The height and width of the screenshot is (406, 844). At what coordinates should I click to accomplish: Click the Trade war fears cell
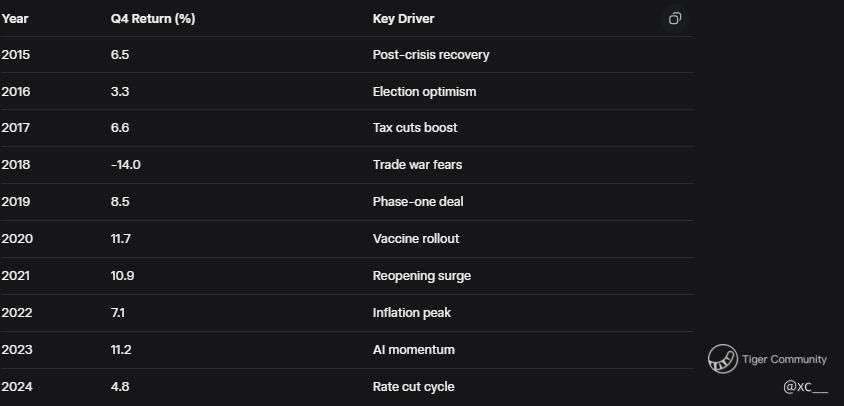click(417, 165)
